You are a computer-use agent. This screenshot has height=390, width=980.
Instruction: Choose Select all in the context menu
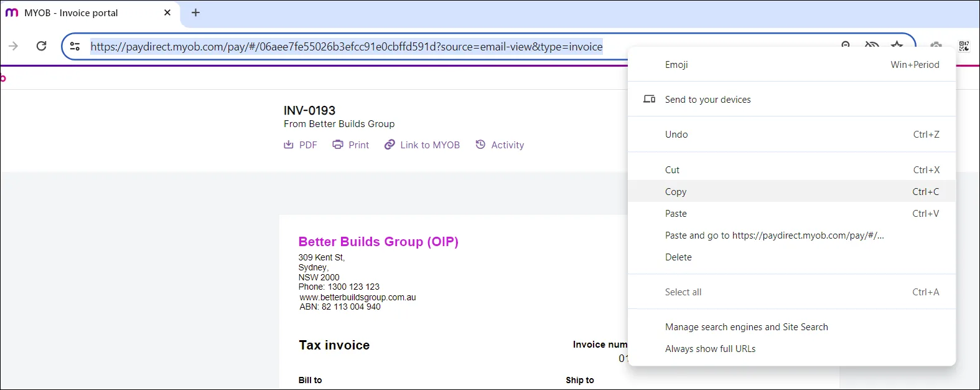(791, 292)
